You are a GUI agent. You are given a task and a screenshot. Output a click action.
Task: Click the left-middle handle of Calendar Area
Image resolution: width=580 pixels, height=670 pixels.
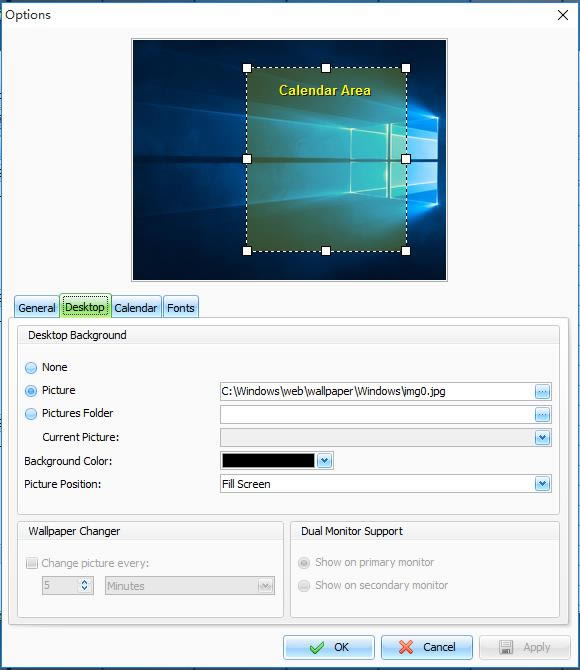click(247, 159)
